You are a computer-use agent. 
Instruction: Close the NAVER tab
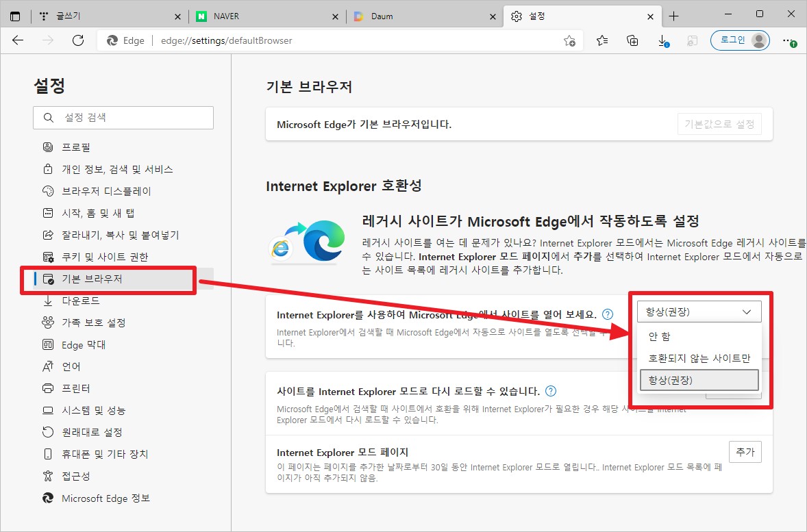pos(335,16)
